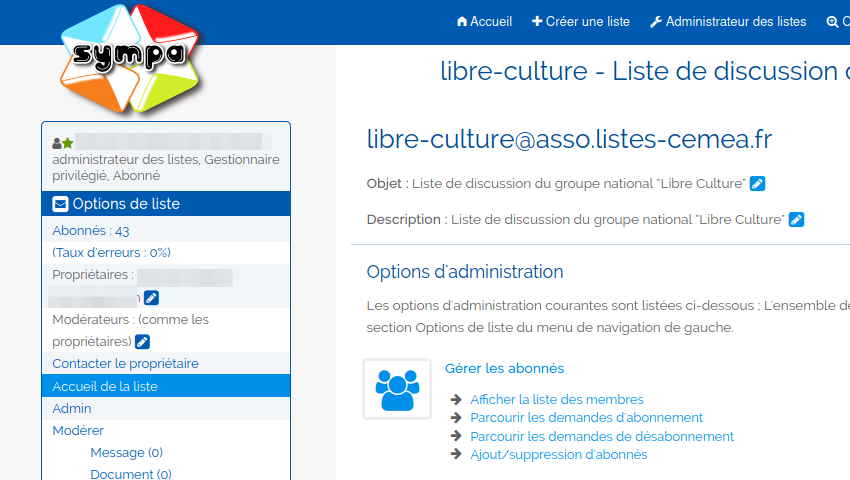Viewport: 850px width, 480px height.
Task: Click edit pencil icon next to Description
Action: pyautogui.click(x=796, y=219)
